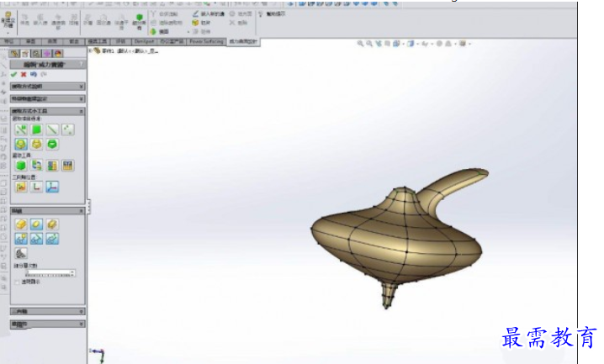Screen dimensions: 604x364
Task: Expand the second collapsed section chevron
Action: pyautogui.click(x=82, y=99)
